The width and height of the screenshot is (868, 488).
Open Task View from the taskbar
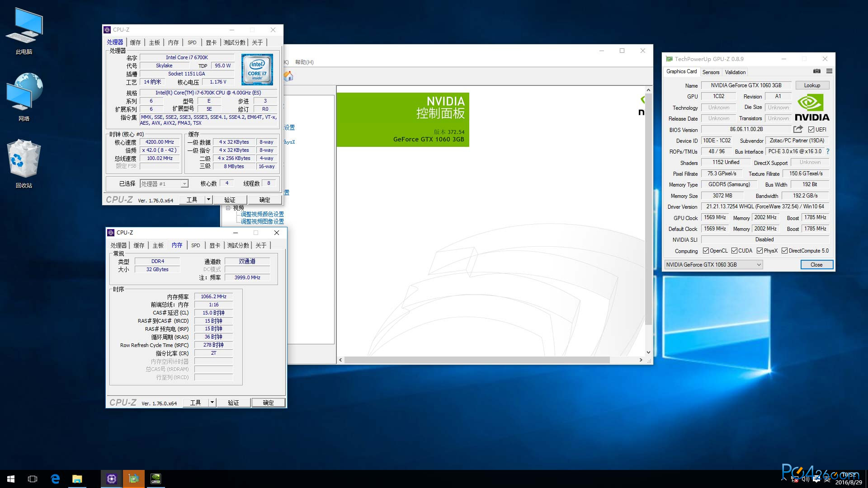(x=33, y=479)
